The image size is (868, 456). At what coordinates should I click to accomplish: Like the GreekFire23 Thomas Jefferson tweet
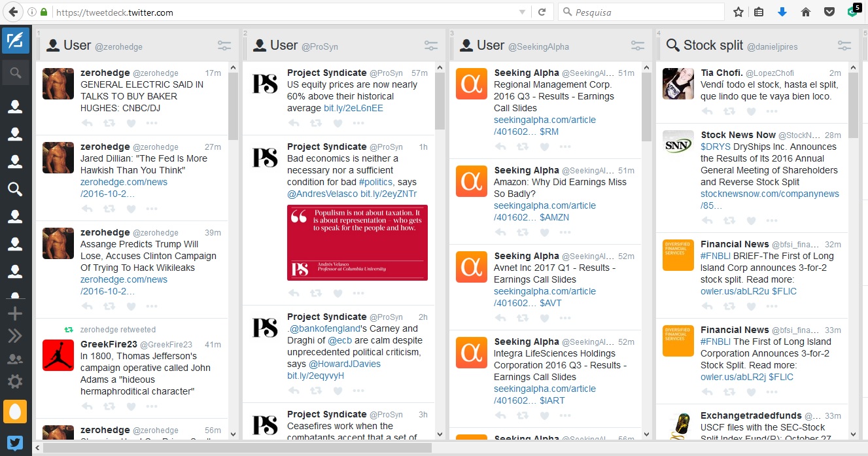(x=131, y=406)
